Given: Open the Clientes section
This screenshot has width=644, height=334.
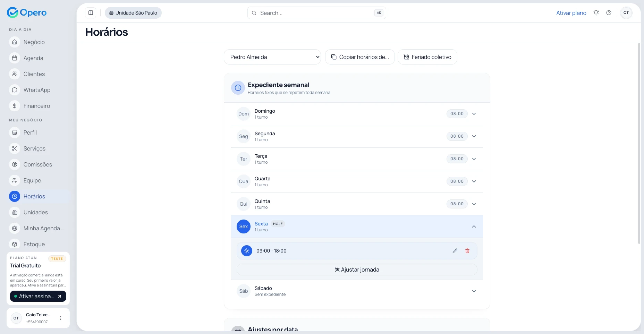Looking at the screenshot, I should [34, 74].
